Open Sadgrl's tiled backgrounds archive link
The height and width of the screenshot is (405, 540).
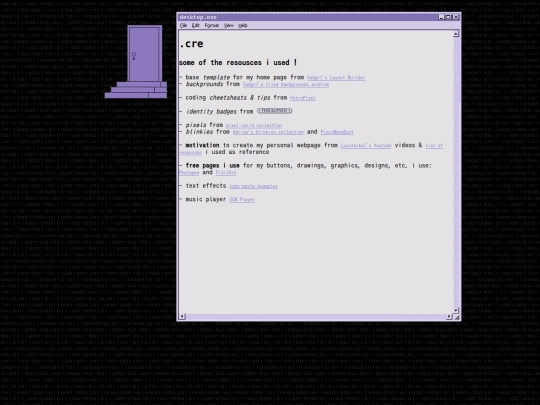[x=286, y=84]
